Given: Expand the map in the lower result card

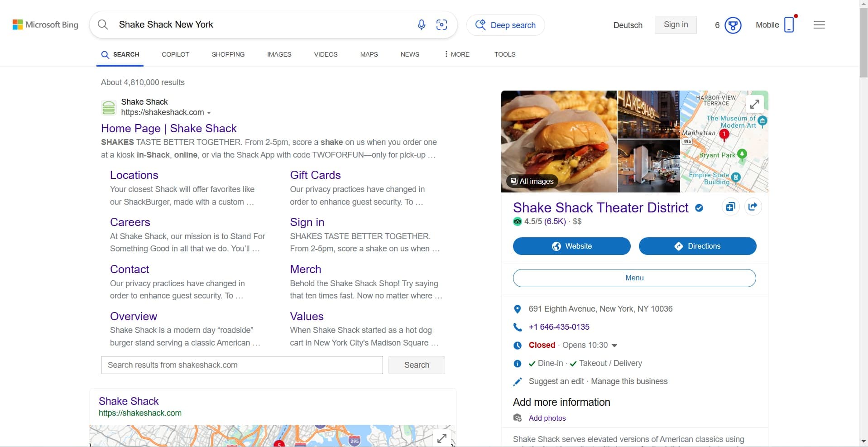Looking at the screenshot, I should pyautogui.click(x=441, y=438).
